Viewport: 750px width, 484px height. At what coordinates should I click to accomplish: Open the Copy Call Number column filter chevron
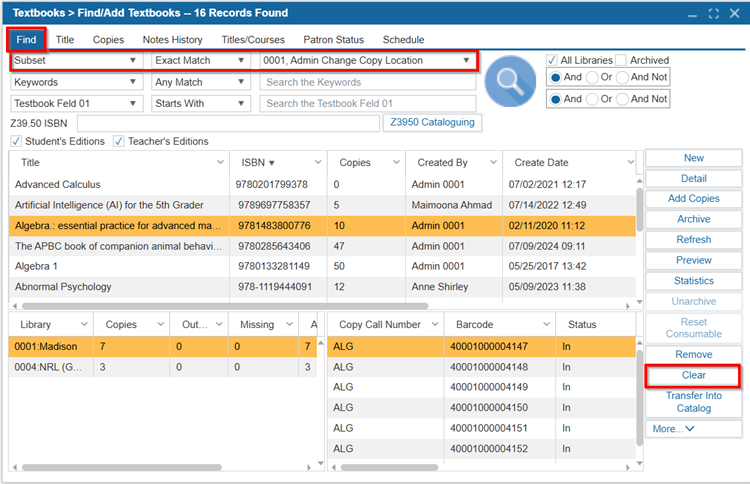[x=435, y=324]
